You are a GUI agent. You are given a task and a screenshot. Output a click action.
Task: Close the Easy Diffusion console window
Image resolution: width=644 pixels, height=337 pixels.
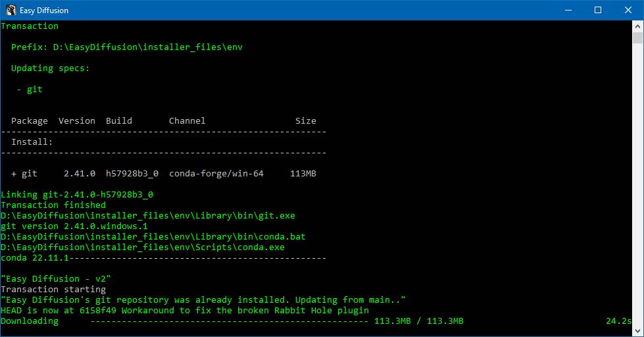click(x=628, y=11)
